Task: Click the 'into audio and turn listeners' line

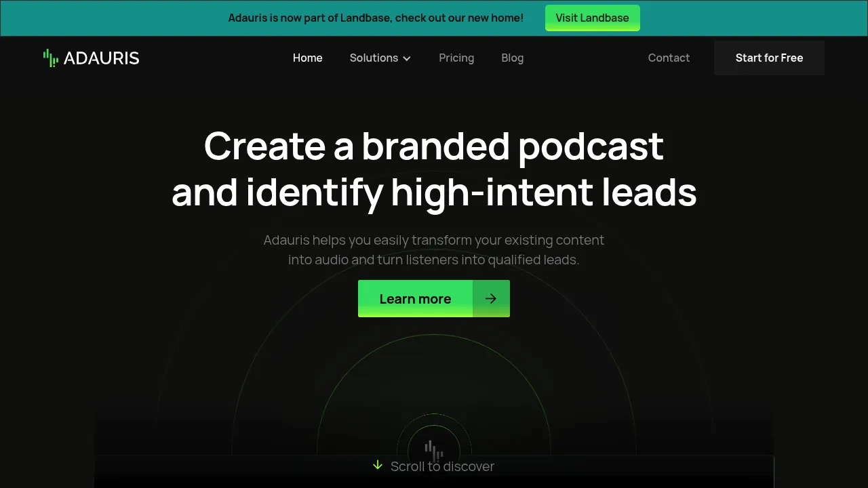Action: 434,260
